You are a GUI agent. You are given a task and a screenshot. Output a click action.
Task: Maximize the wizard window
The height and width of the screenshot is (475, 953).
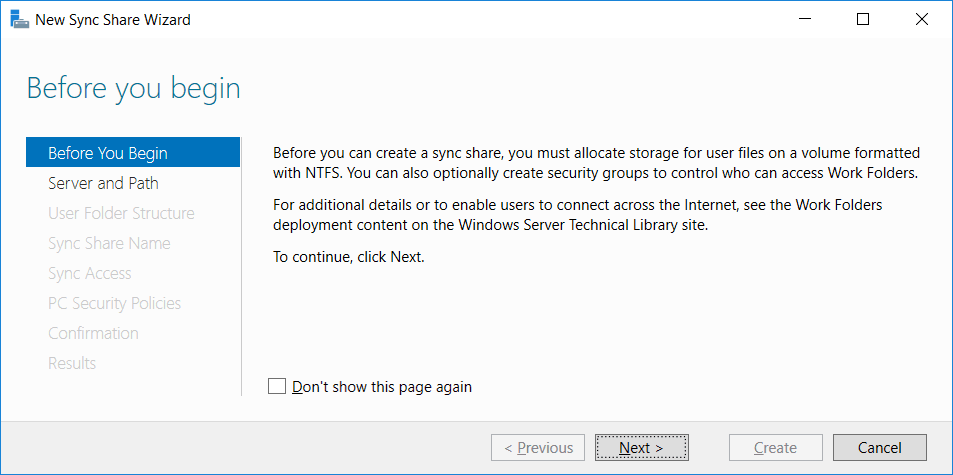[x=862, y=19]
